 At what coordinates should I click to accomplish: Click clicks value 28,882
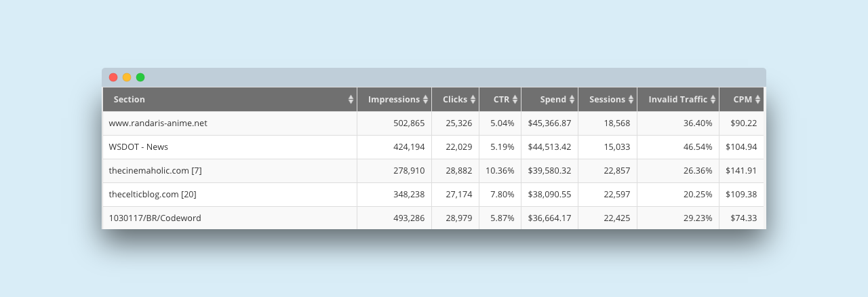(459, 171)
